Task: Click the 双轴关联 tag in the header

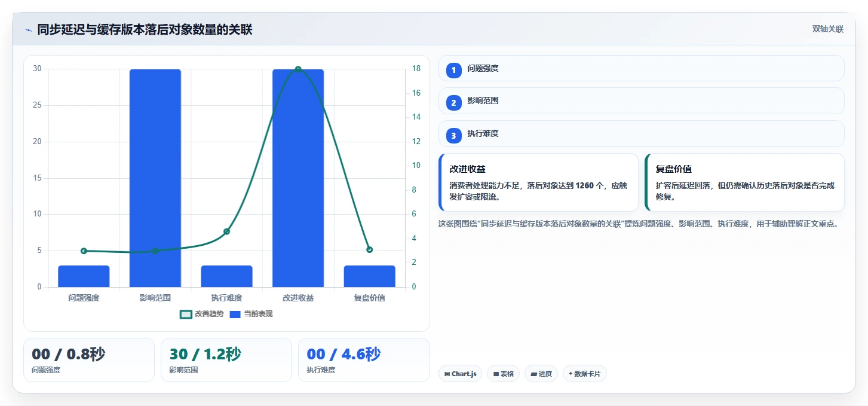Action: coord(827,29)
